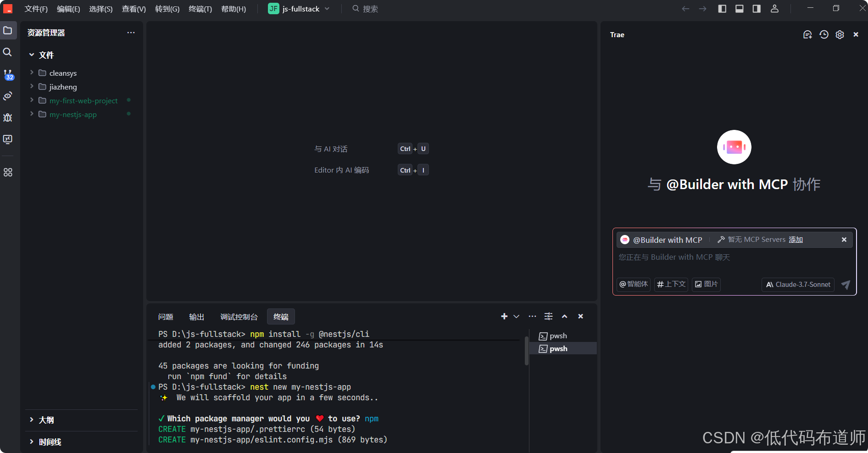The height and width of the screenshot is (453, 868).
Task: Click the @Builder with MCP agent chip
Action: (661, 240)
